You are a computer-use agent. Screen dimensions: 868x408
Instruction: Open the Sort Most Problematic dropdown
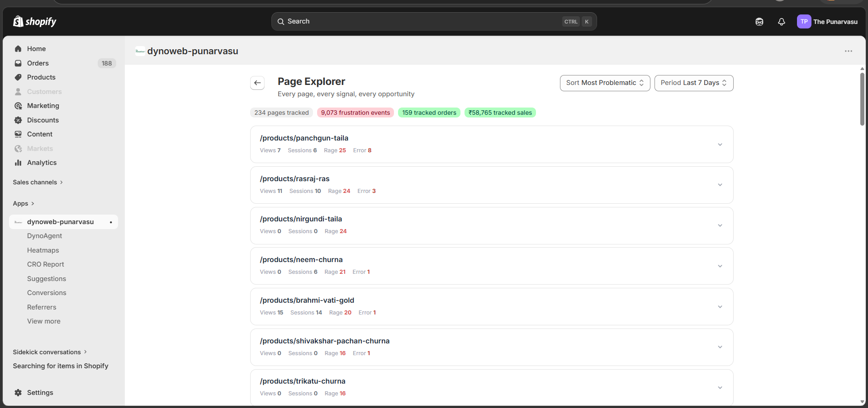point(605,83)
